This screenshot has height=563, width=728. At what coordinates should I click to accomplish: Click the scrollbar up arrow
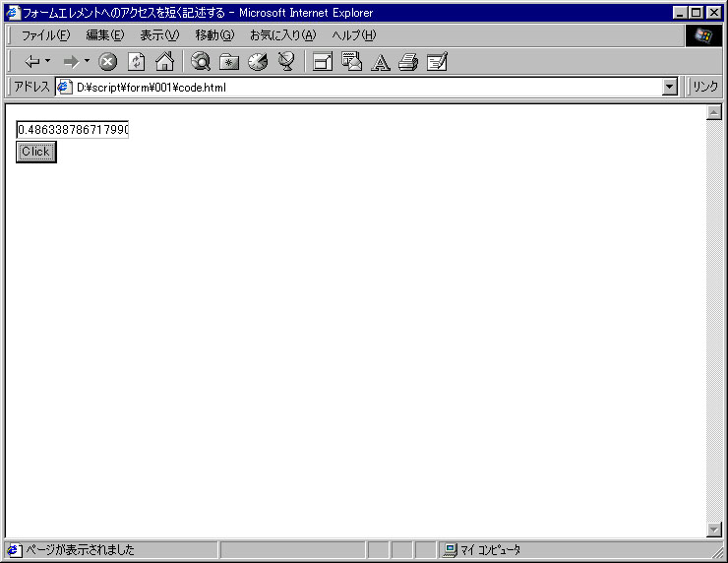click(x=714, y=112)
